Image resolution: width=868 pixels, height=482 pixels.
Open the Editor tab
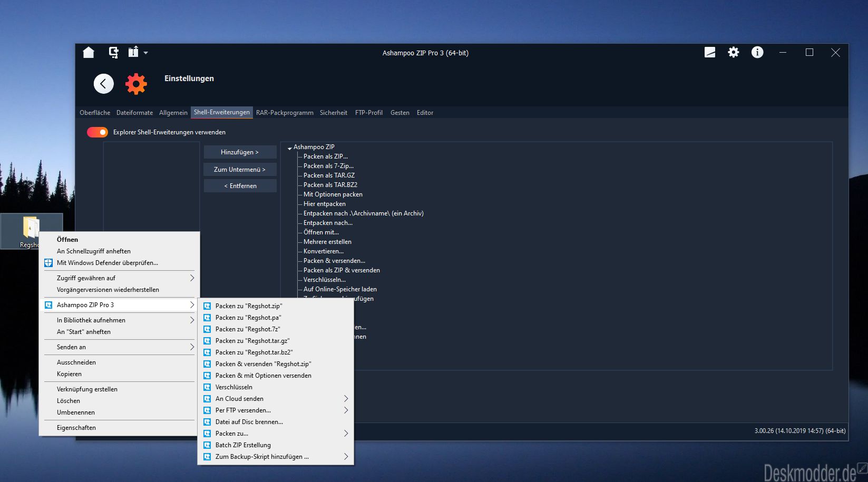pyautogui.click(x=425, y=113)
